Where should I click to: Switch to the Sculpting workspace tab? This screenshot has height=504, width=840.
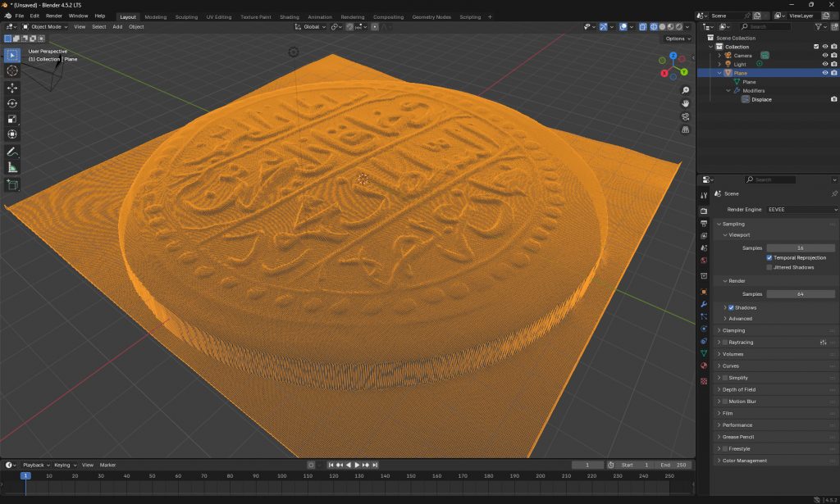[x=186, y=16]
